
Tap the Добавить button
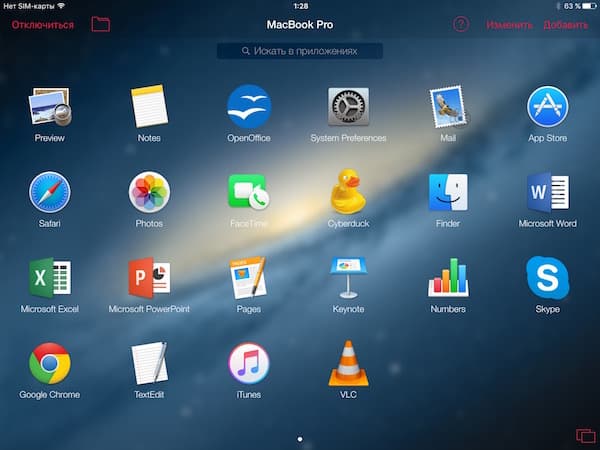click(566, 25)
